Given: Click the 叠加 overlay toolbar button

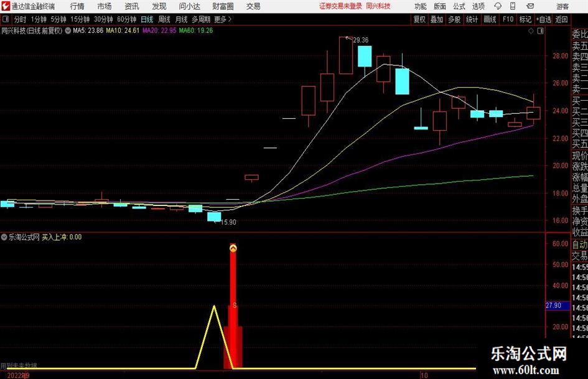Looking at the screenshot, I should click(437, 19).
